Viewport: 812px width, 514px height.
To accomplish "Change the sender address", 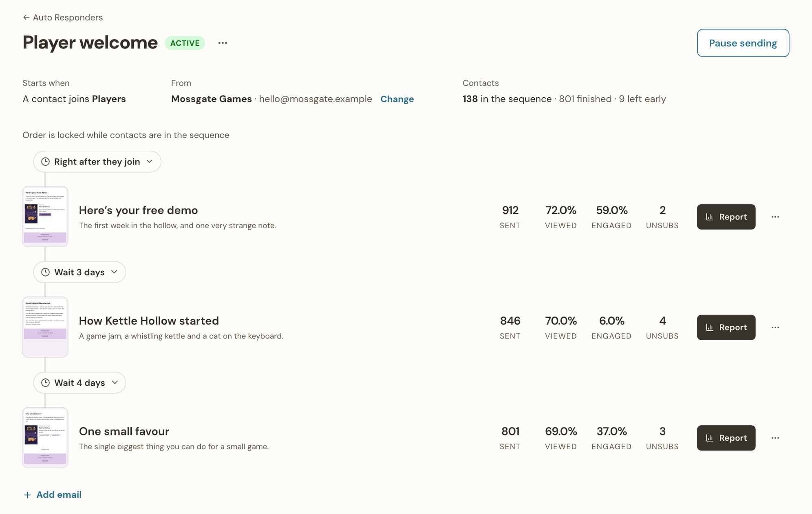I will (x=397, y=99).
